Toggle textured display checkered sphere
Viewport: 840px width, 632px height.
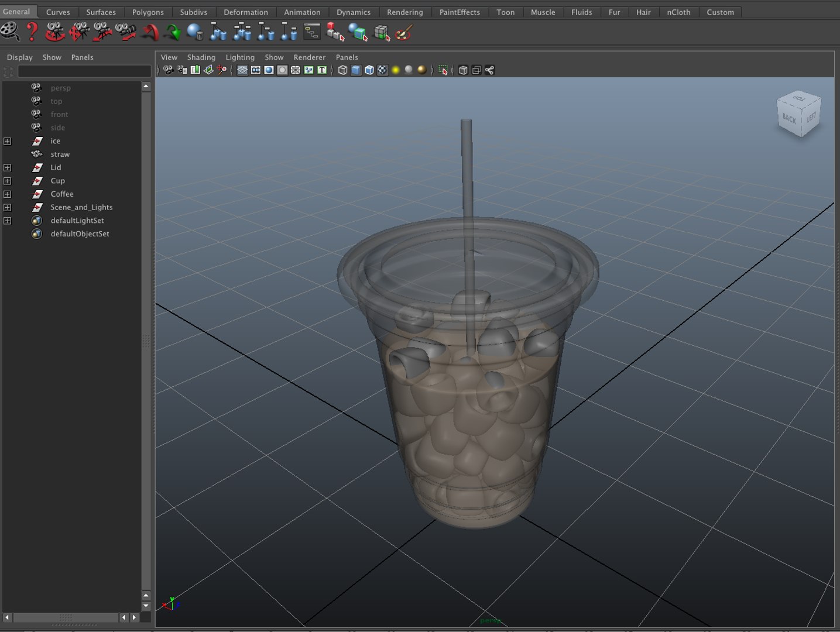point(382,70)
